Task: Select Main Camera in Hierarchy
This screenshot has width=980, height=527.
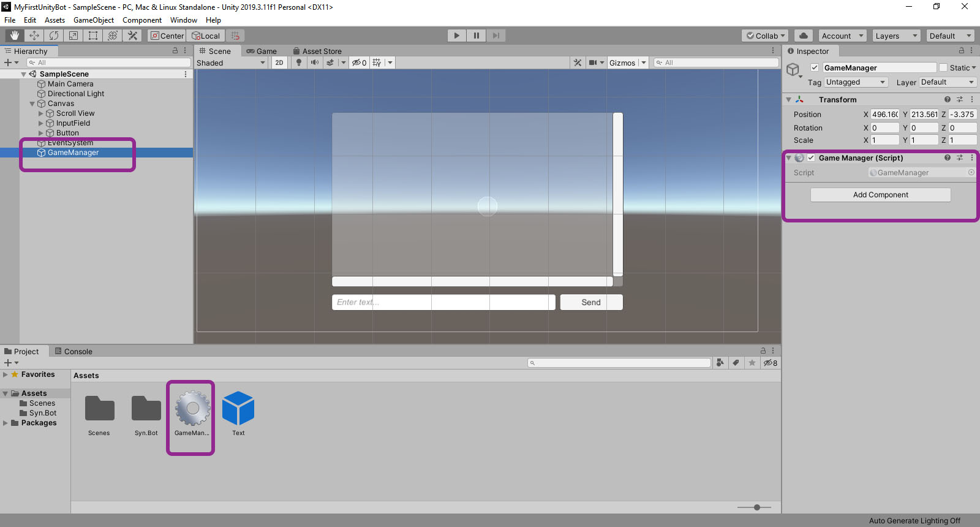Action: pyautogui.click(x=70, y=84)
